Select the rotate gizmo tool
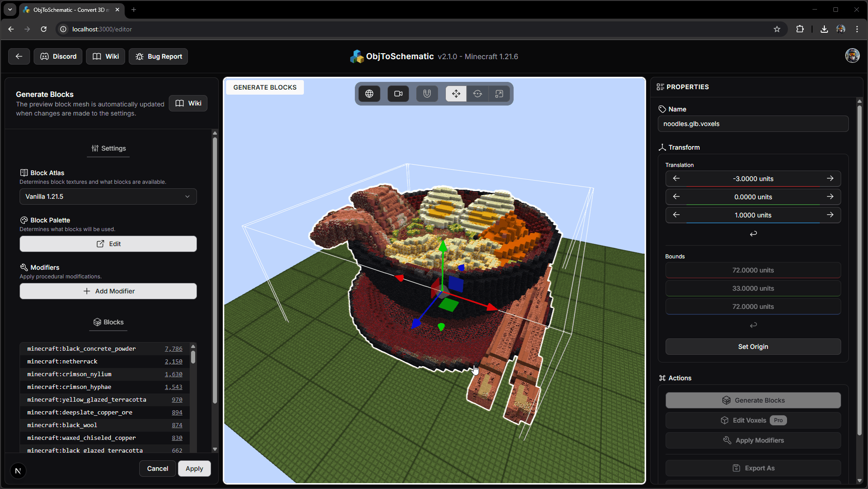 click(477, 94)
